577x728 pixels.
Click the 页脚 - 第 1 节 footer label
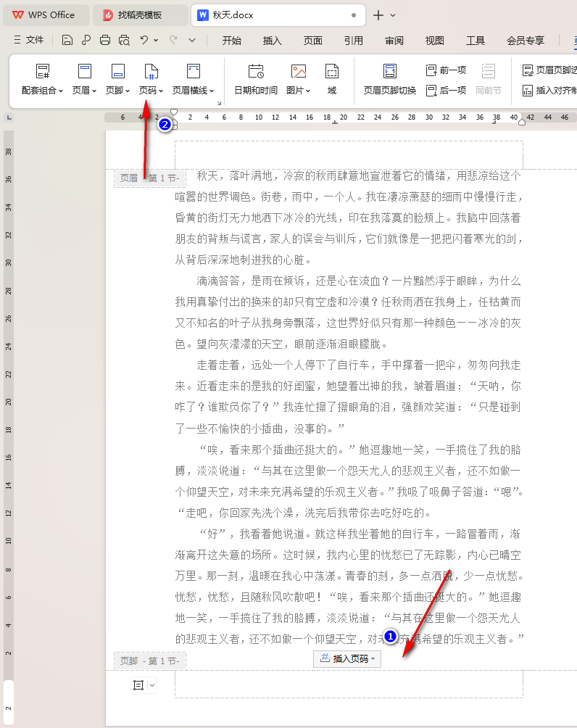[150, 661]
